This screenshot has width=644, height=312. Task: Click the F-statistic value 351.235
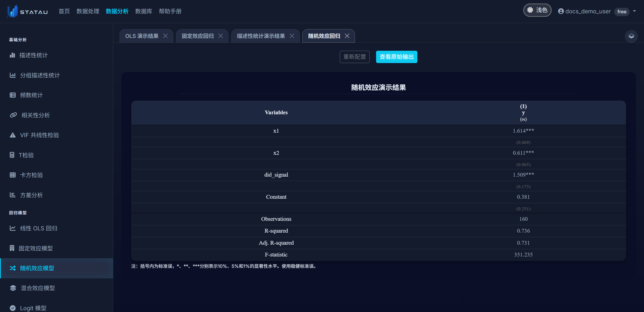pos(523,254)
